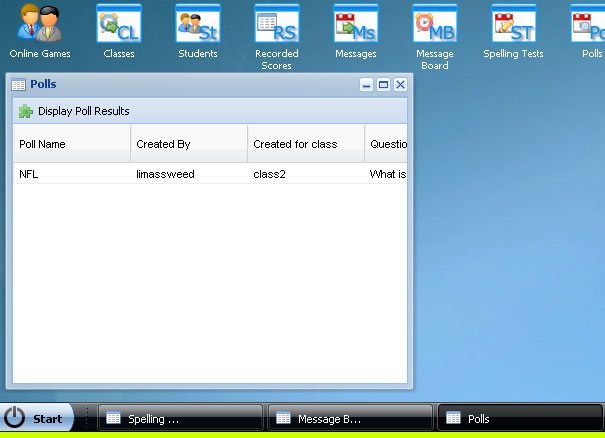
Task: Switch to Spelling taskbar window
Action: point(180,419)
